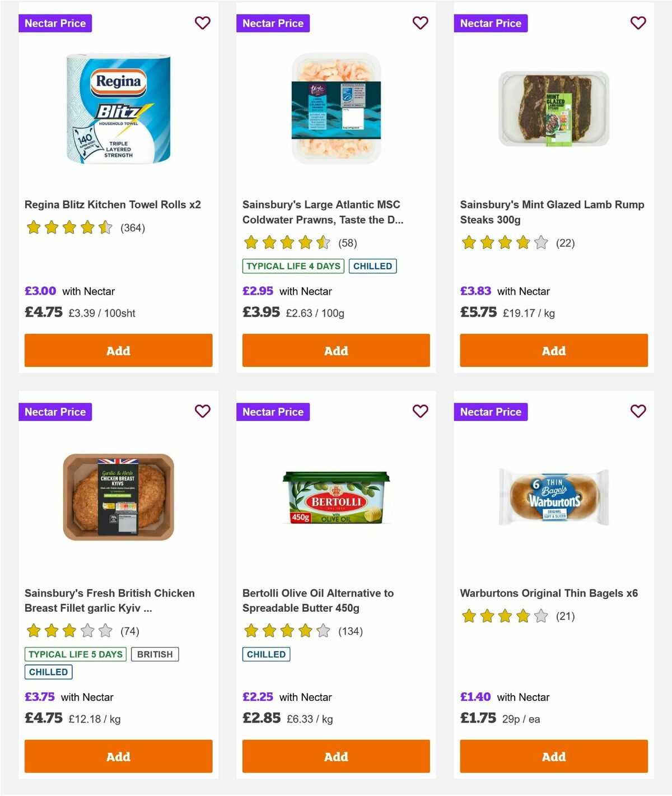Select the CHILLED tag on the prawns product
This screenshot has width=672, height=796.
(372, 266)
